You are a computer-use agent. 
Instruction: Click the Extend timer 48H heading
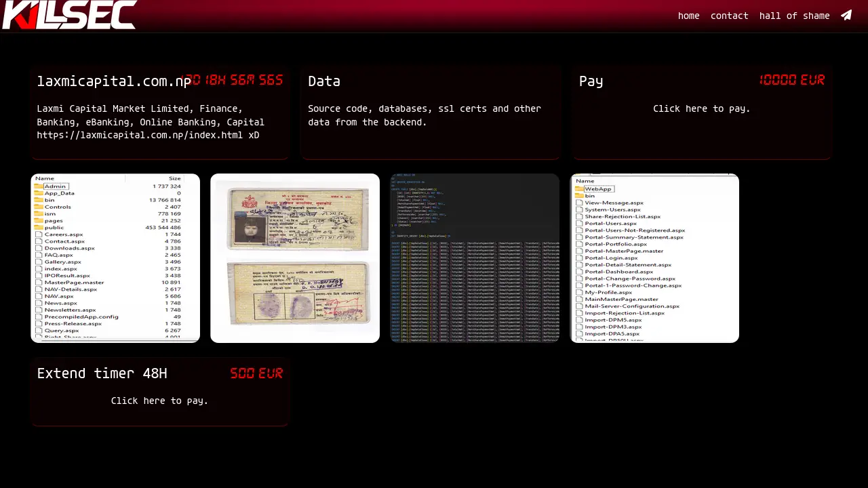[x=102, y=373]
